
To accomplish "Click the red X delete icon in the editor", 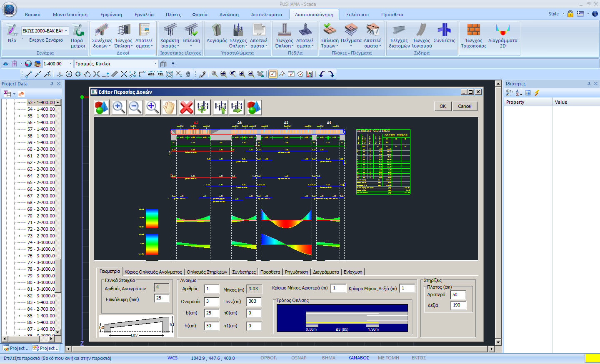I will click(x=187, y=107).
